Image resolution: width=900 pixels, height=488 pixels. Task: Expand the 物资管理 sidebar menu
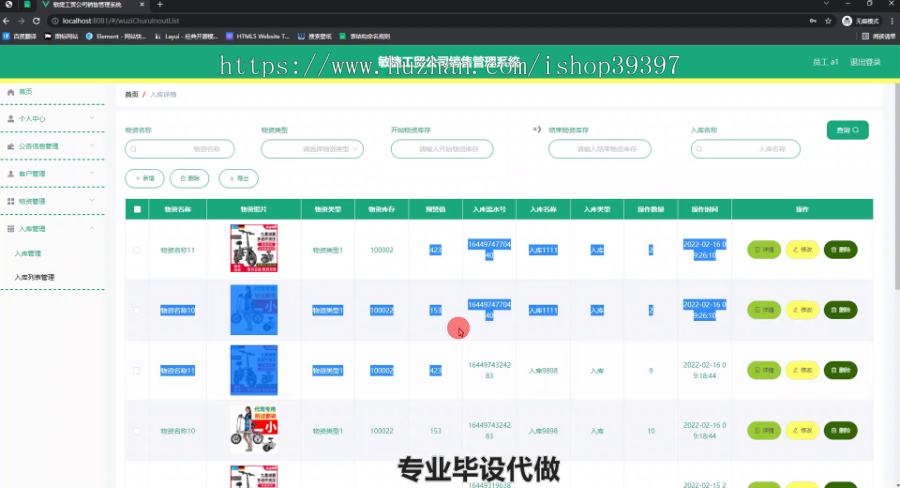92,201
